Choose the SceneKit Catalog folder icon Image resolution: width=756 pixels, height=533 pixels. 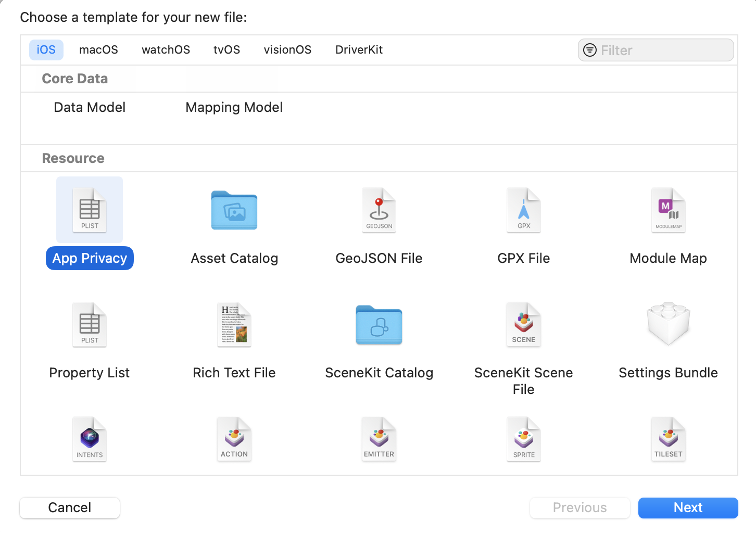[x=379, y=325]
